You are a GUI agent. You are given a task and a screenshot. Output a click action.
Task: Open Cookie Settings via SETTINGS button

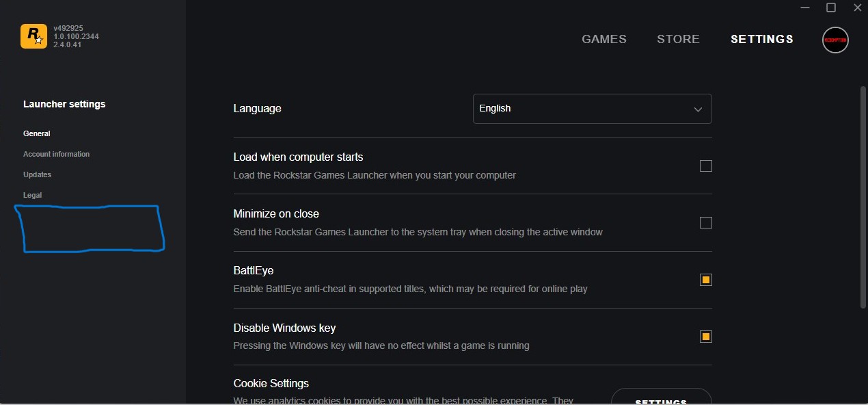click(661, 397)
